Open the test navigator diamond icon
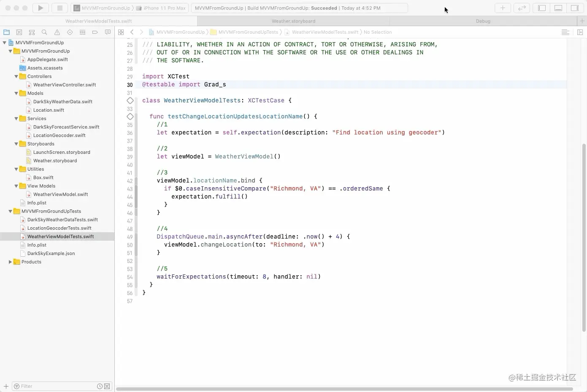 pos(70,32)
